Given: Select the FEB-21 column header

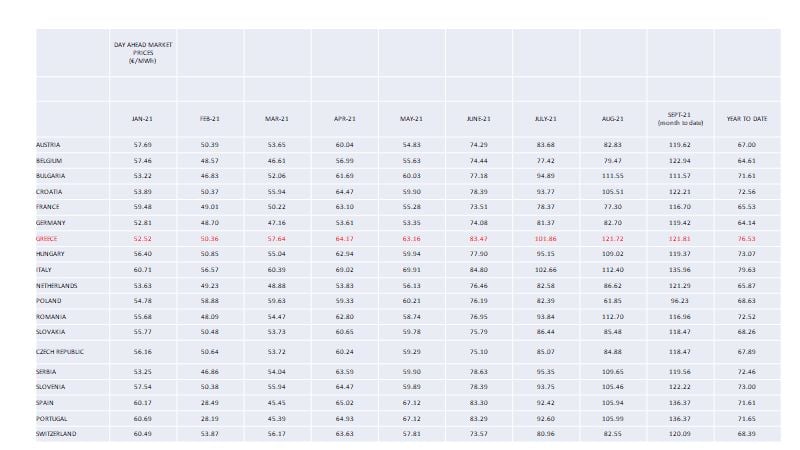Looking at the screenshot, I should pos(210,119).
